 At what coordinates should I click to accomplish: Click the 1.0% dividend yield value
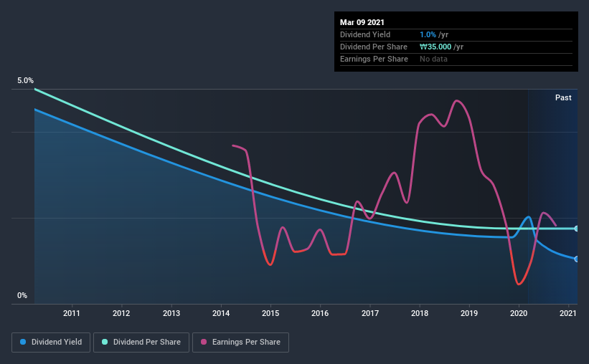pos(428,34)
